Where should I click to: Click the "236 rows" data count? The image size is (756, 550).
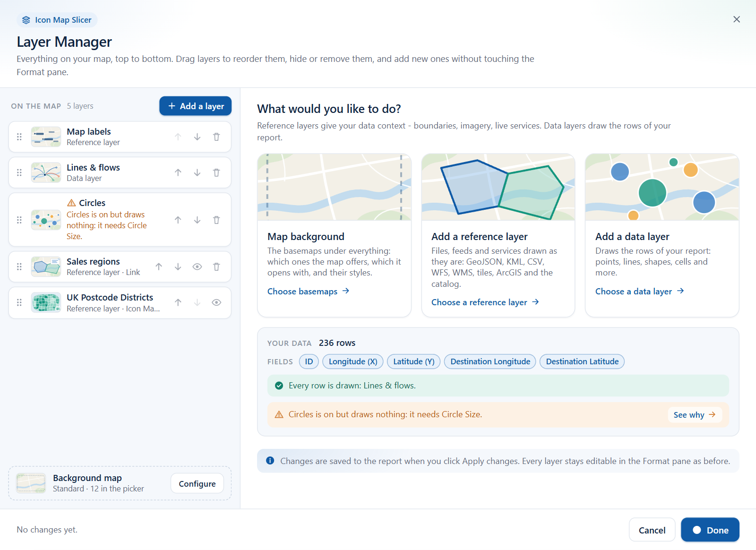(337, 343)
